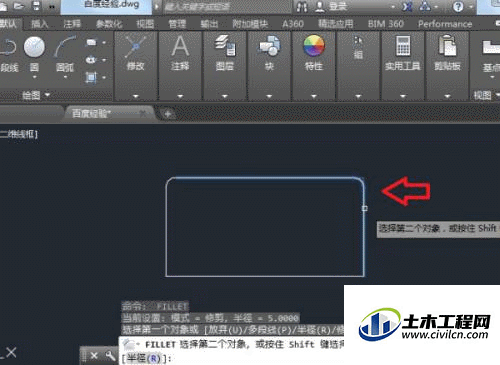Expand the 绘图 (Draw) panel dropdown
This screenshot has height=365, width=500.
(47, 95)
